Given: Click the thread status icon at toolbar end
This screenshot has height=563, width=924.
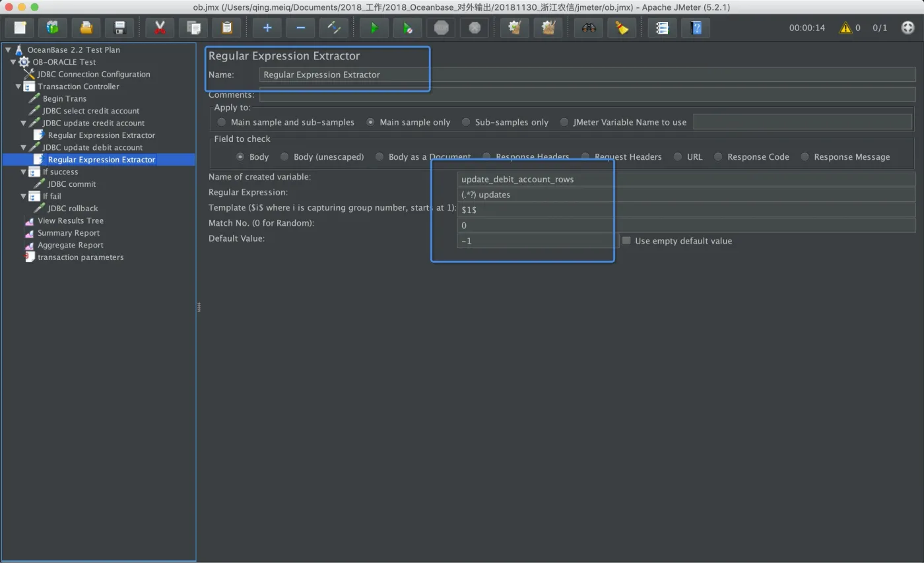Looking at the screenshot, I should (907, 28).
